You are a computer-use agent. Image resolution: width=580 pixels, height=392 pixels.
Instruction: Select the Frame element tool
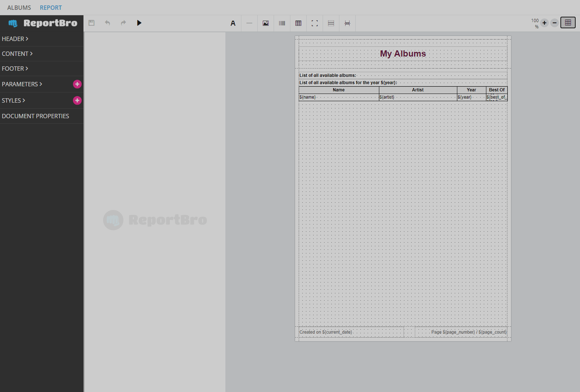pyautogui.click(x=315, y=23)
